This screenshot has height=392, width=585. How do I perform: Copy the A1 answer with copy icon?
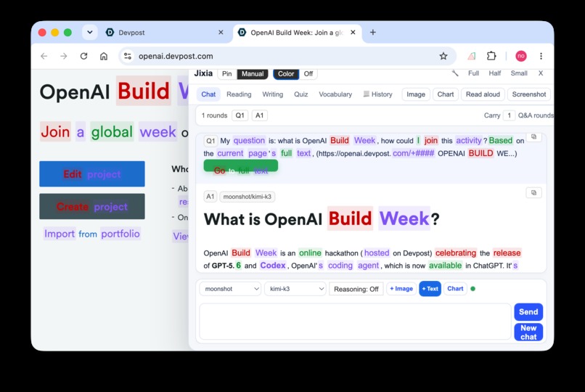[x=534, y=192]
